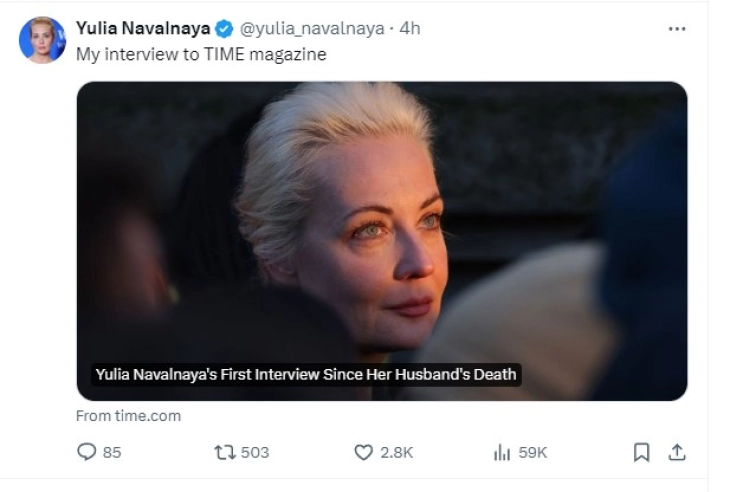The image size is (730, 492).
Task: Click the 85 replies count
Action: pos(112,453)
